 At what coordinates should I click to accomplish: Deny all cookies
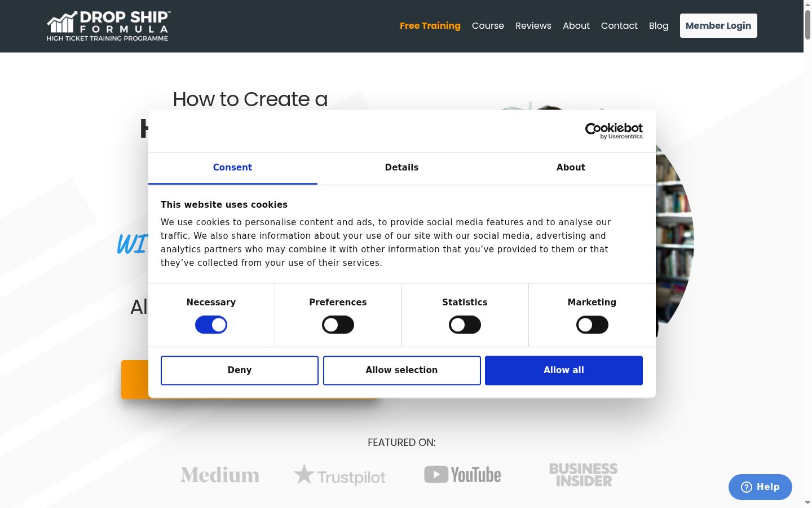240,370
